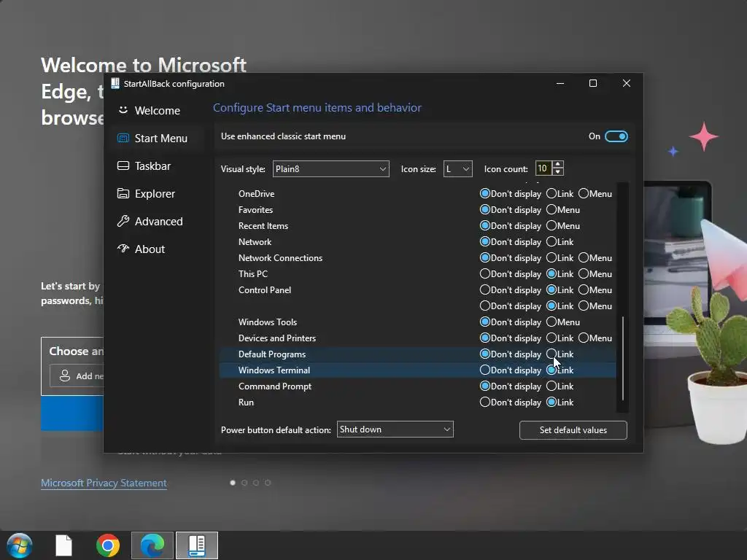Select the Default Programs row label
This screenshot has width=747, height=560.
(x=272, y=354)
